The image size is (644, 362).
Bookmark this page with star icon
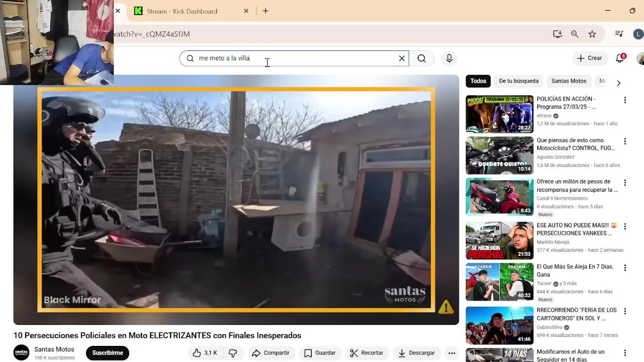[592, 34]
